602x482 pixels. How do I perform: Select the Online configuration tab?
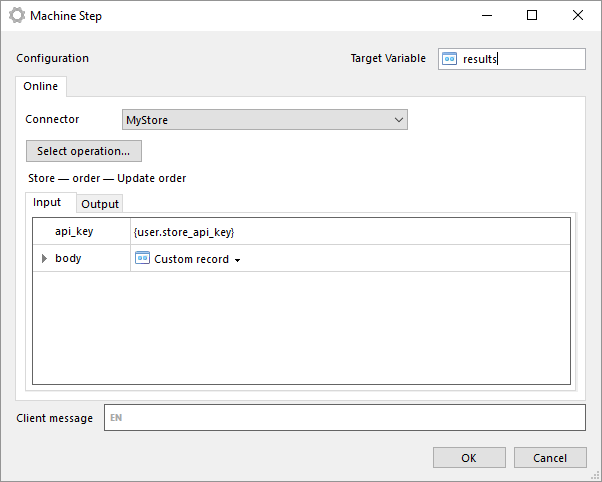coord(41,86)
